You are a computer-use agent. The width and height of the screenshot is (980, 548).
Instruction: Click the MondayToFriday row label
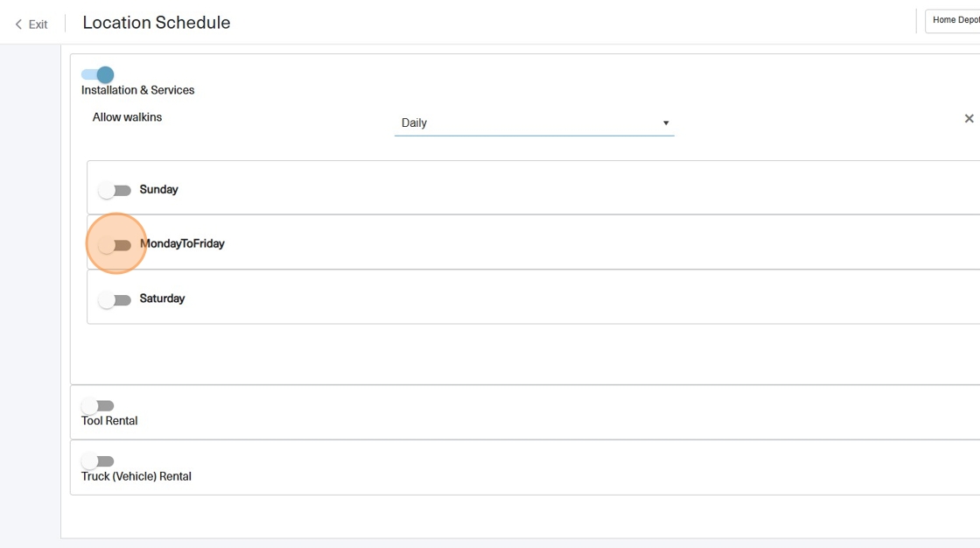tap(182, 244)
